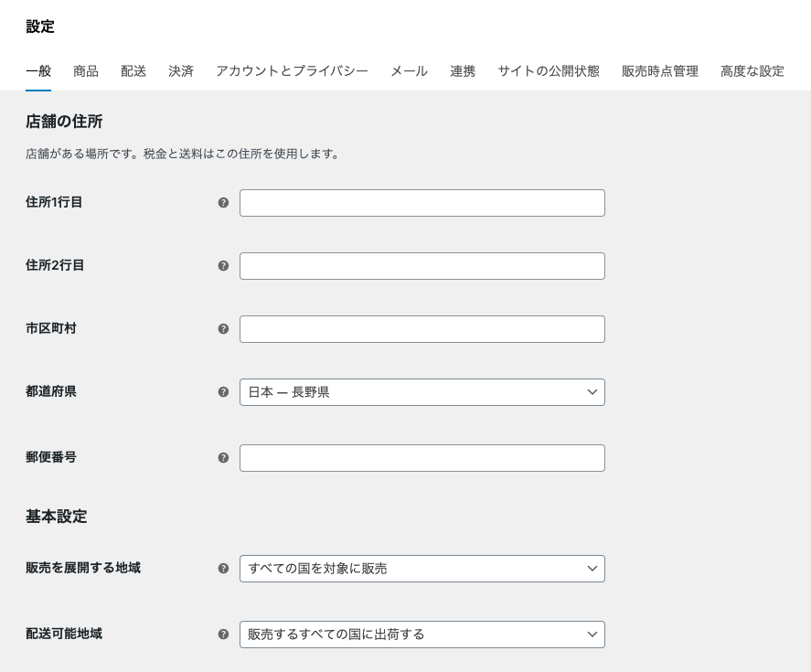The image size is (811, 672).
Task: Click the 住所1行目 text field
Action: (422, 203)
